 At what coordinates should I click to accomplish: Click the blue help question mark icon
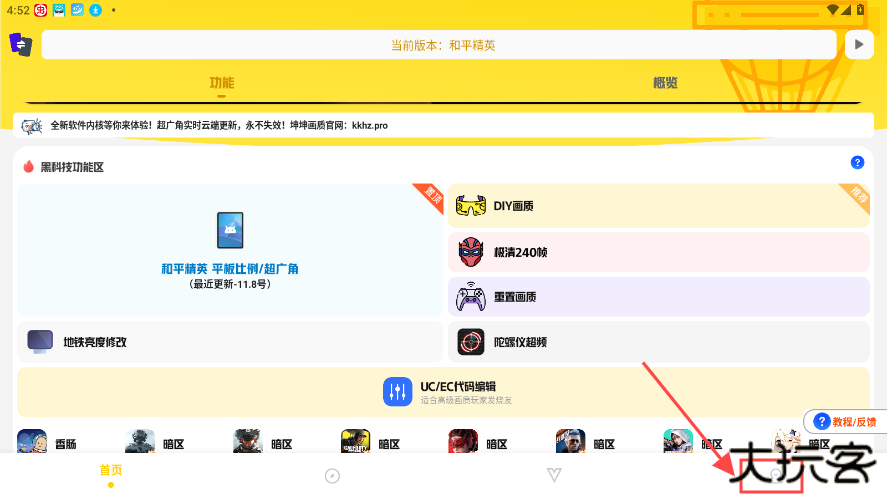click(x=857, y=163)
